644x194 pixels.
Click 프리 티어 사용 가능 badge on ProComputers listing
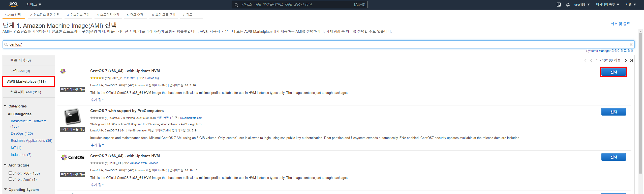coord(73,129)
